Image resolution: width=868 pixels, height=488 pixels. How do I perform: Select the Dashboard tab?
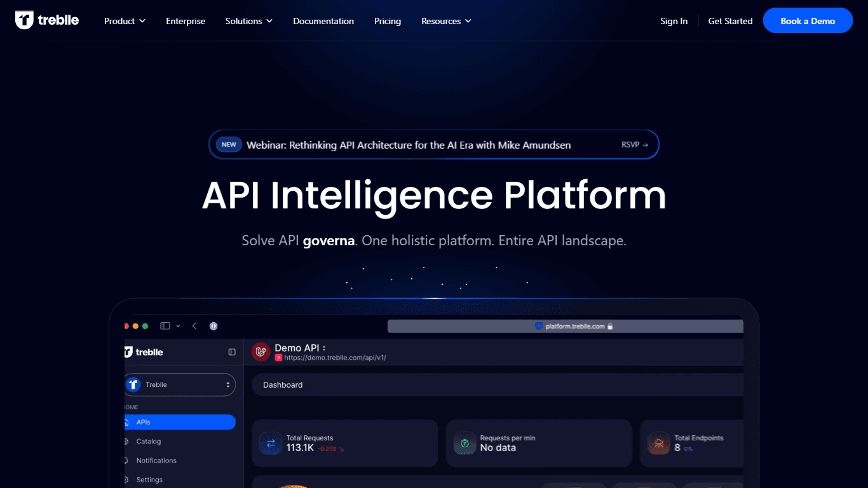[x=283, y=385]
